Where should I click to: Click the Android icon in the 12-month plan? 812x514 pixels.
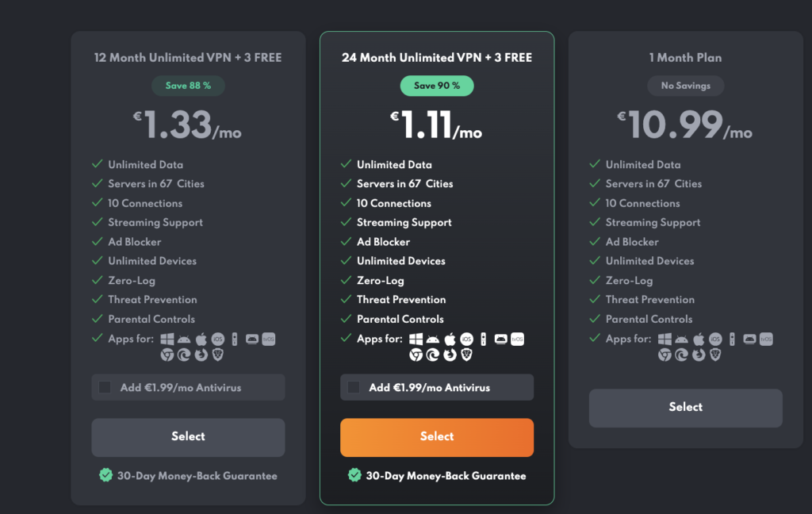pos(184,339)
